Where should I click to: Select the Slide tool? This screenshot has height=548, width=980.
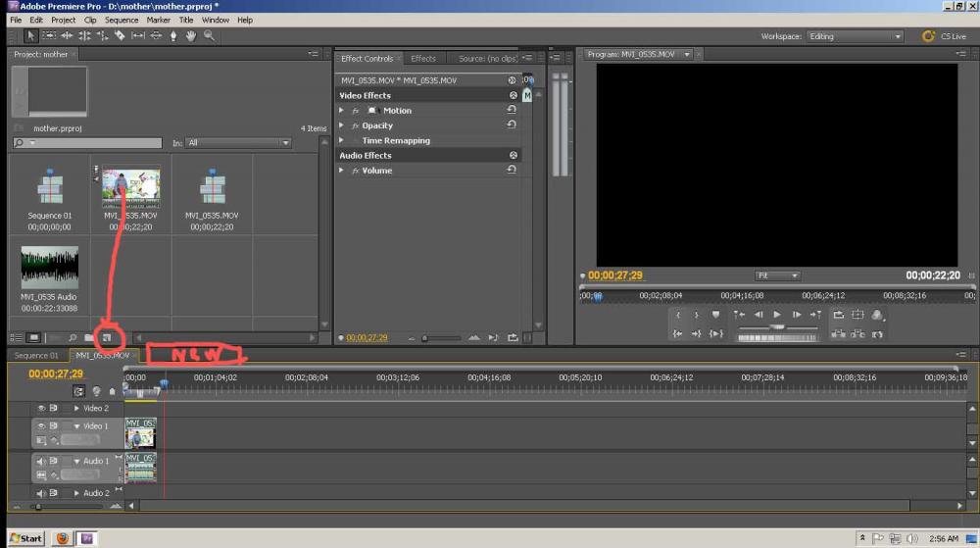pyautogui.click(x=156, y=35)
